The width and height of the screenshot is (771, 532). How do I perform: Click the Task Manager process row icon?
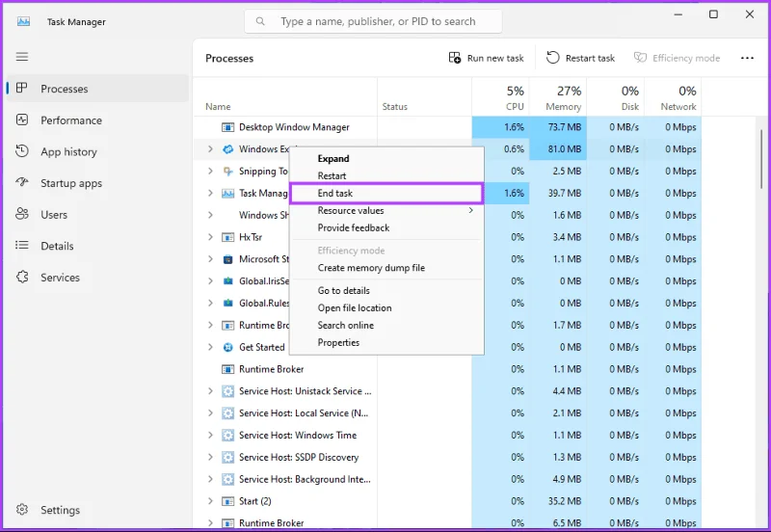click(x=227, y=193)
